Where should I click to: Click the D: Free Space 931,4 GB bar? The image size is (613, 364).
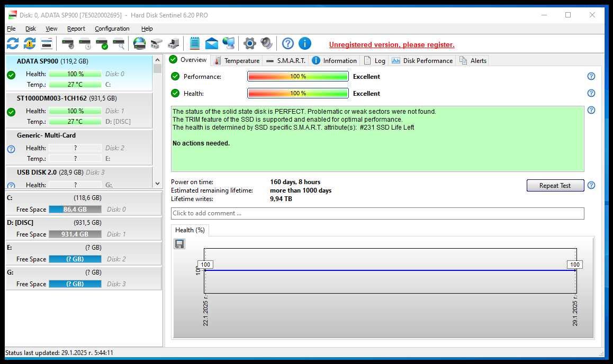[x=75, y=234]
